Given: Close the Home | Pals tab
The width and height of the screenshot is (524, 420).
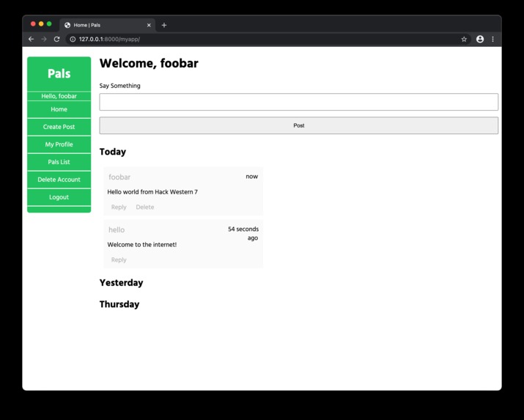Looking at the screenshot, I should [x=149, y=25].
